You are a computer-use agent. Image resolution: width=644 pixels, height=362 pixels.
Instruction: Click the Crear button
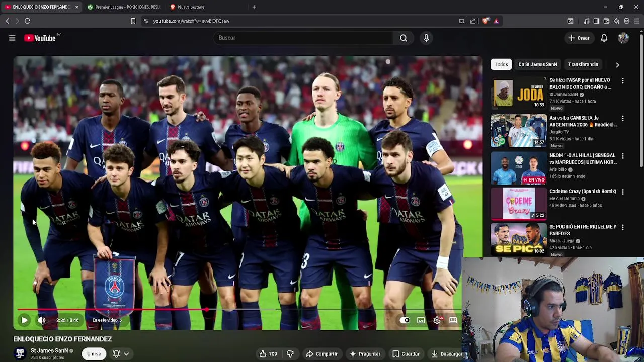pos(579,38)
